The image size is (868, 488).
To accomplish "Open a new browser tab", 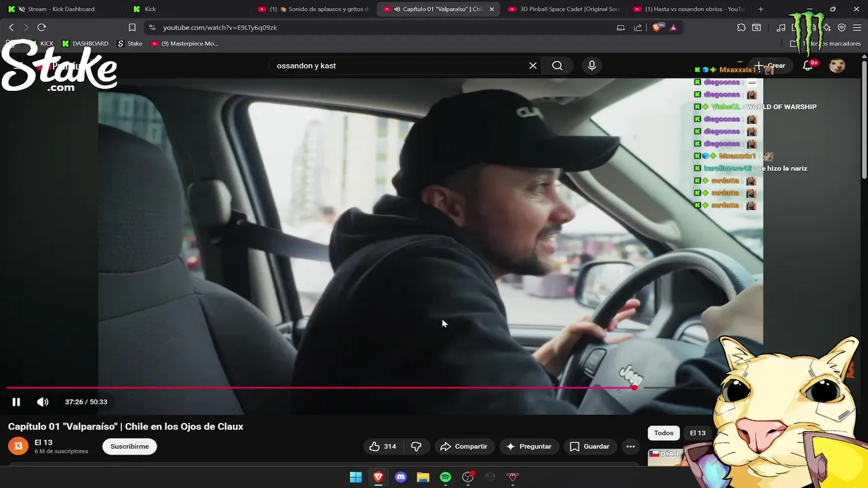I will 761,9.
